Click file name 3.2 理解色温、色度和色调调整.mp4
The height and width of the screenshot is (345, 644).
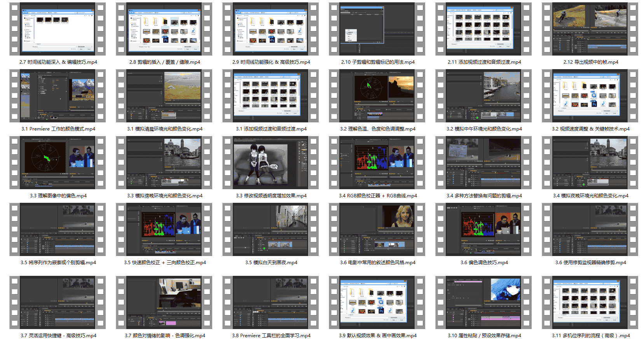(377, 129)
